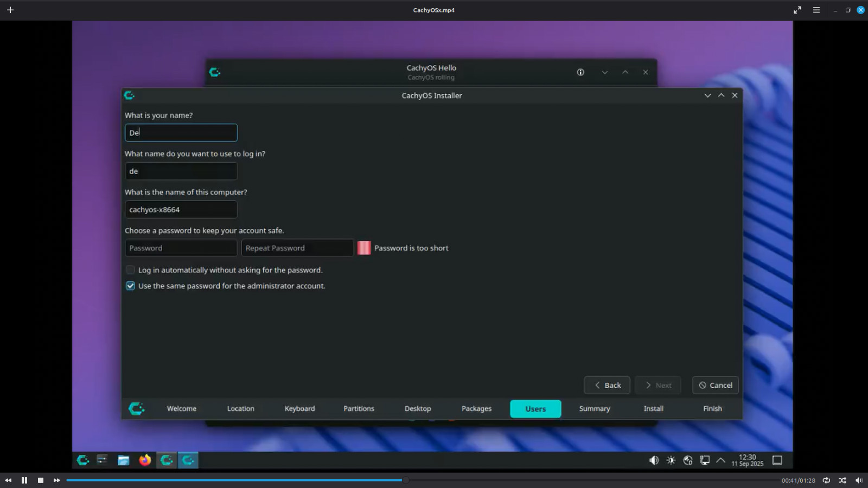This screenshot has height=488, width=868.
Task: Toggle fullscreen in video player
Action: (797, 10)
